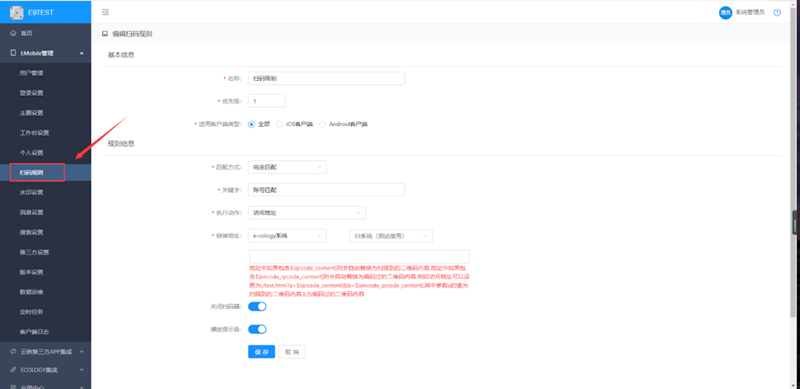Select the iOS客户端 radio button
The image size is (800, 389).
[280, 124]
